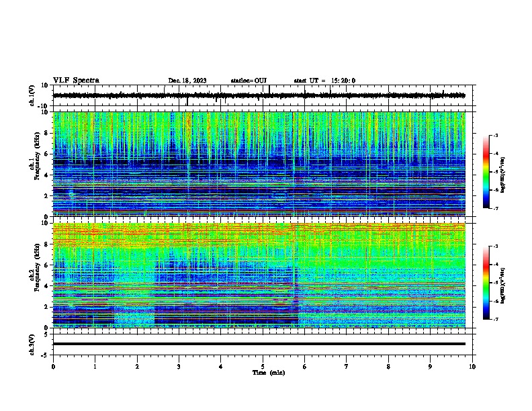Click the "6" kHz tick on ch.1 spectrogram
532x411 pixels.
pyautogui.click(x=47, y=154)
